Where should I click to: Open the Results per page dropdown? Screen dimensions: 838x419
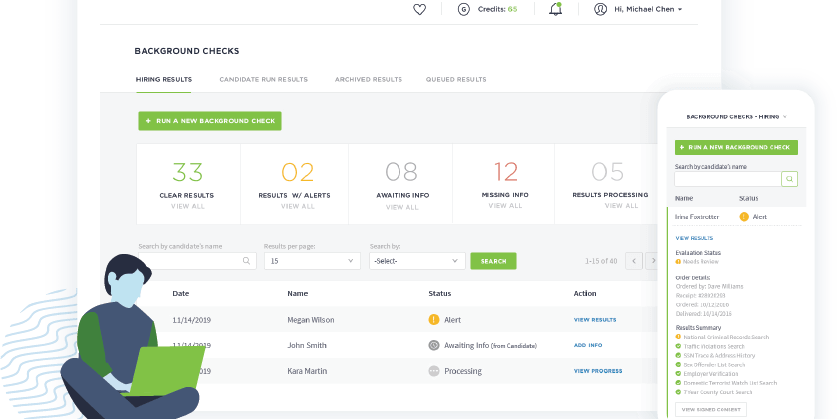(311, 261)
